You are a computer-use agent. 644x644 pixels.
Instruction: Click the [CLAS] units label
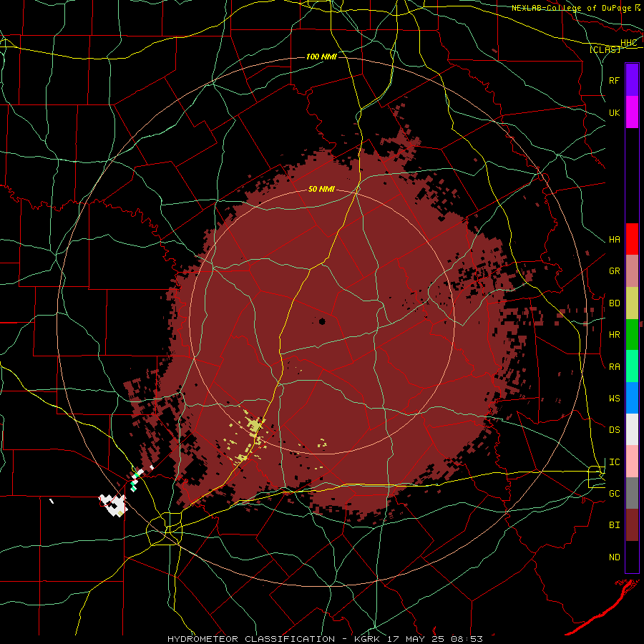[x=605, y=49]
